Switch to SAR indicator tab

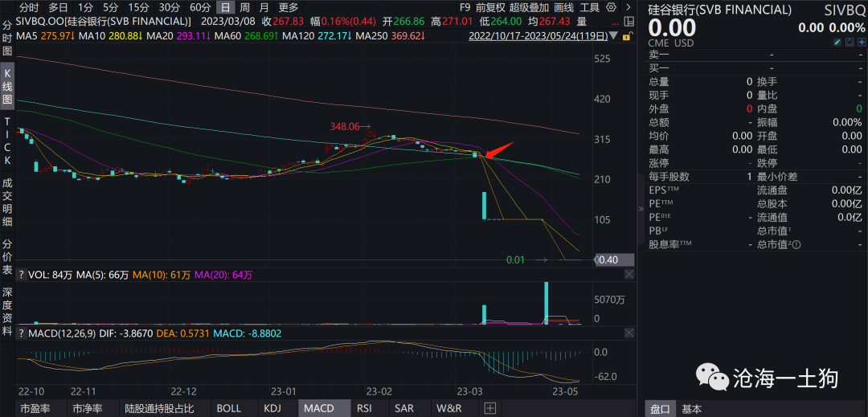click(x=403, y=408)
